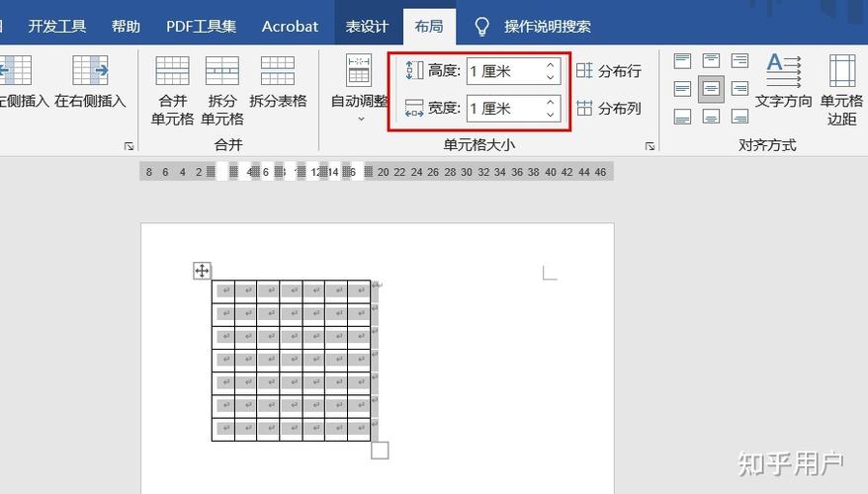This screenshot has height=494, width=868.
Task: Click Distribute Rows (分布行)
Action: (x=608, y=71)
